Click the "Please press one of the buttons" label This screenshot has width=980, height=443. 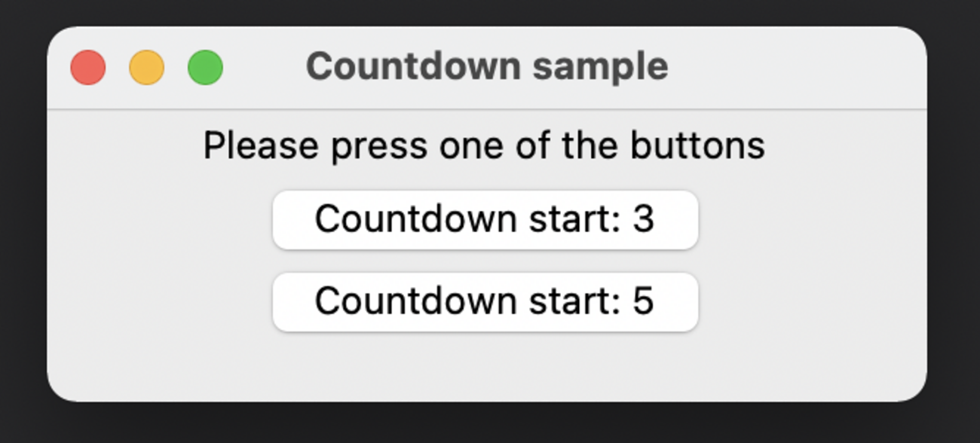(x=484, y=145)
